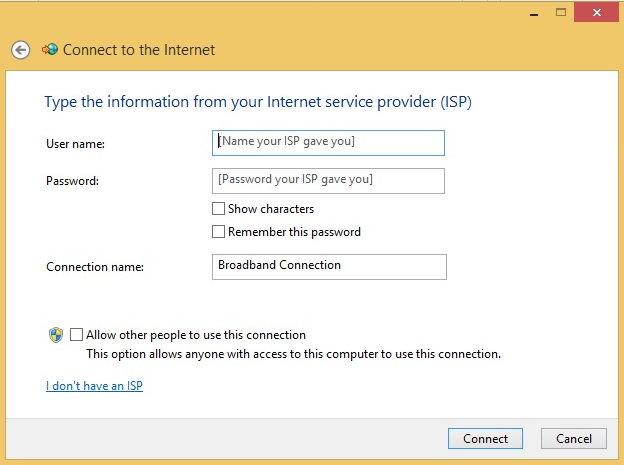Image resolution: width=624 pixels, height=465 pixels.
Task: Enable the Show characters checkbox
Action: (218, 209)
